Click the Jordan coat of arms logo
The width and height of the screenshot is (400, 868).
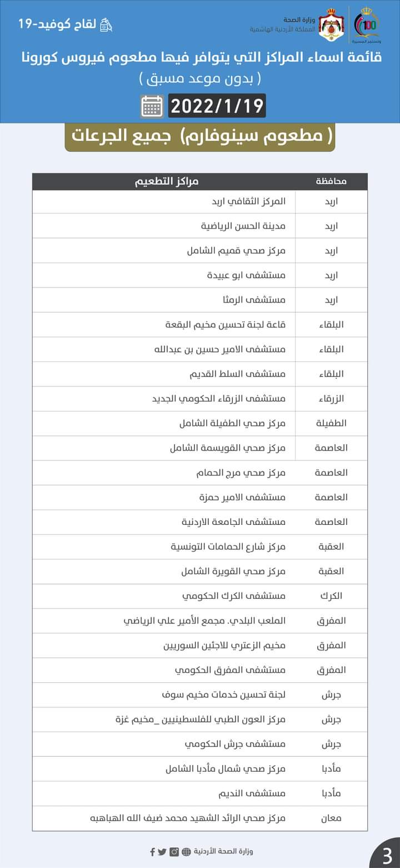[331, 26]
